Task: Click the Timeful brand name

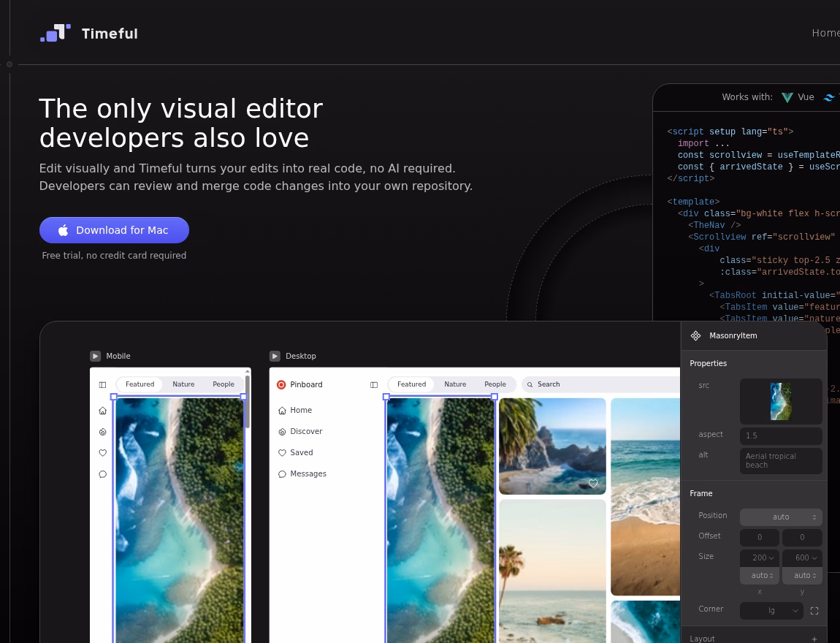Action: [x=110, y=34]
